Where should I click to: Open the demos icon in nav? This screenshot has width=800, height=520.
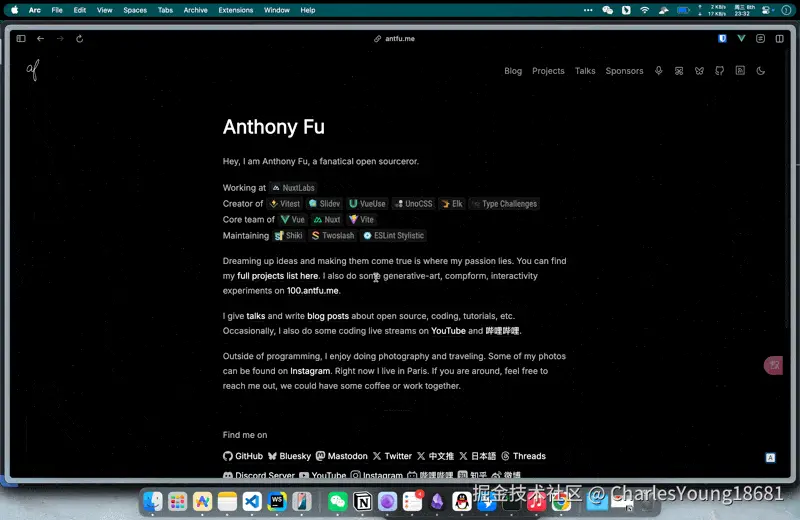coord(679,71)
